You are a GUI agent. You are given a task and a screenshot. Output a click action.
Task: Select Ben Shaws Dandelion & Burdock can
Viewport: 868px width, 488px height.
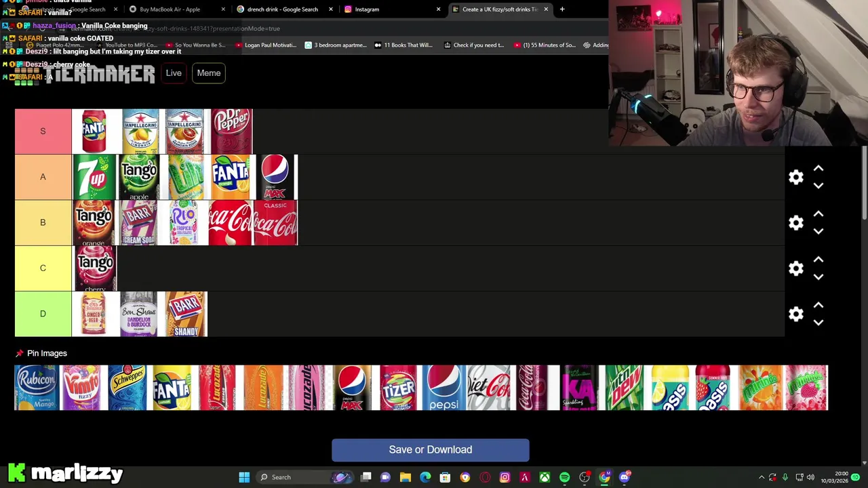point(139,314)
